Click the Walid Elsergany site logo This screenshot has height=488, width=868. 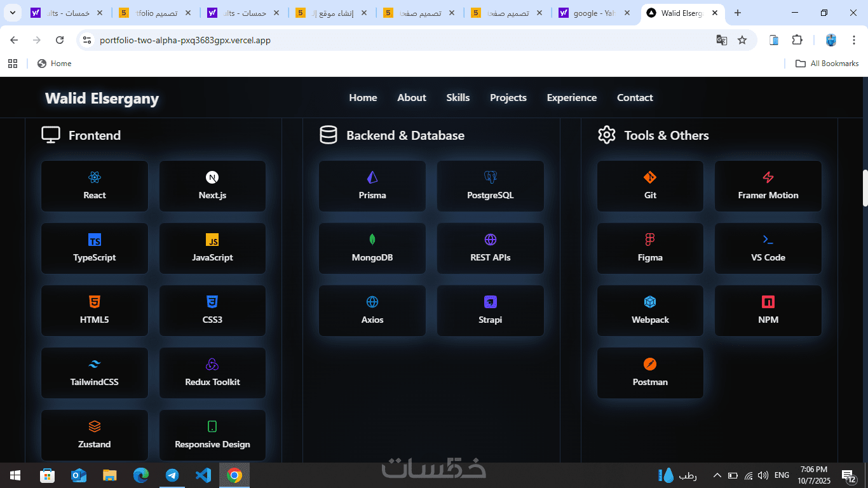[102, 98]
